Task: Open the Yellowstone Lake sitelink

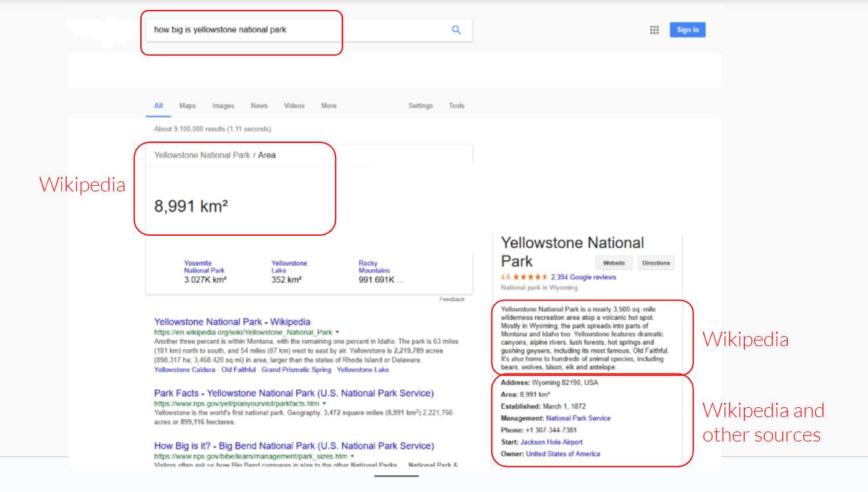Action: click(363, 370)
